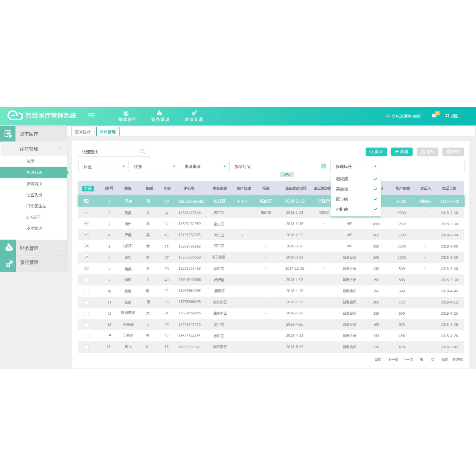Go to 下一页 in pagination
Screen dimensions: 476x476
pyautogui.click(x=407, y=359)
